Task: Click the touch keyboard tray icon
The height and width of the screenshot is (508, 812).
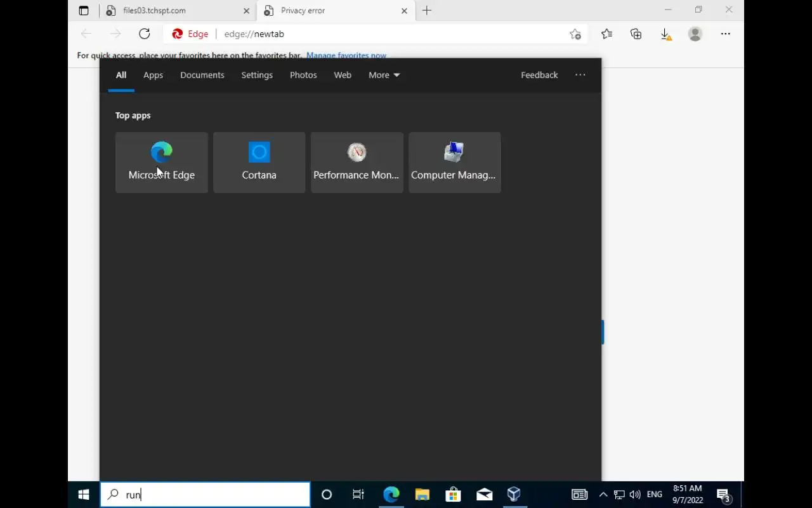Action: pyautogui.click(x=579, y=495)
